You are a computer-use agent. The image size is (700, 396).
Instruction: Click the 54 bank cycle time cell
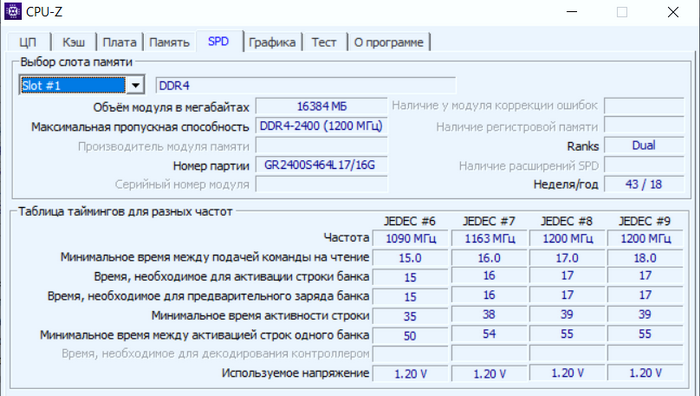pos(489,334)
